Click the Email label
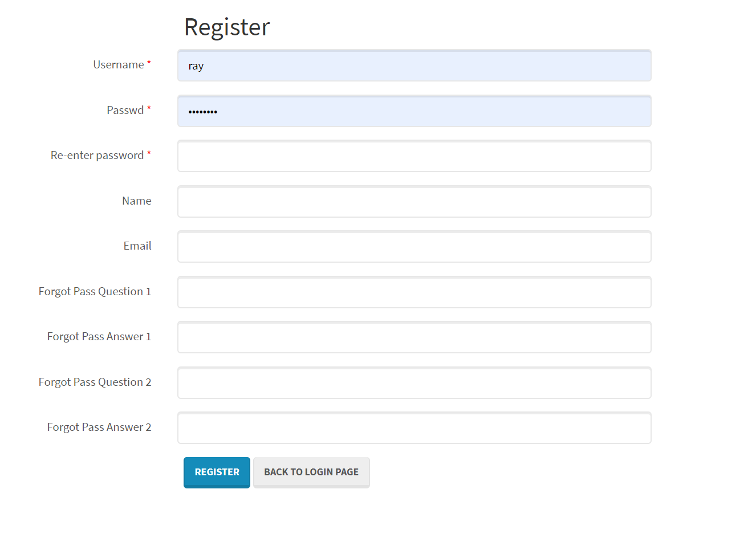The height and width of the screenshot is (534, 756). 137,246
